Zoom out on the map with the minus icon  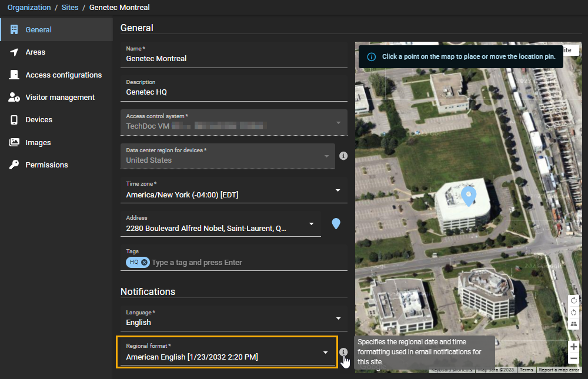tap(573, 358)
